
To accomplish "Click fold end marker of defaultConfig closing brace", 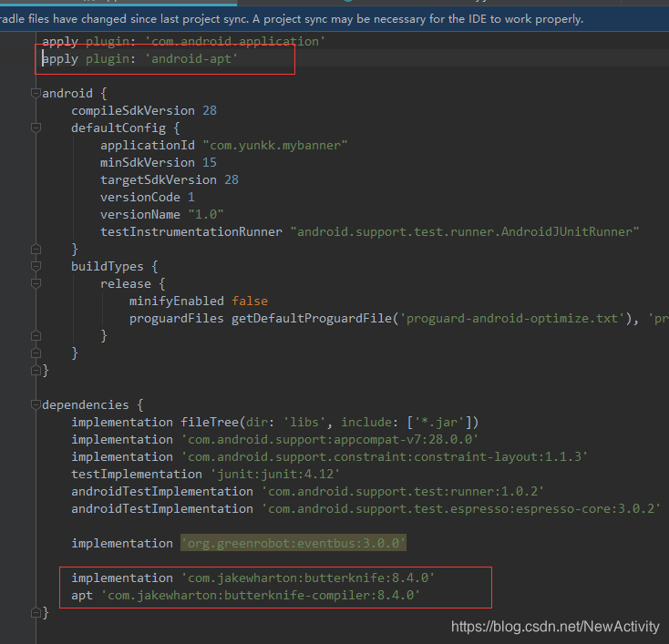I will (36, 249).
